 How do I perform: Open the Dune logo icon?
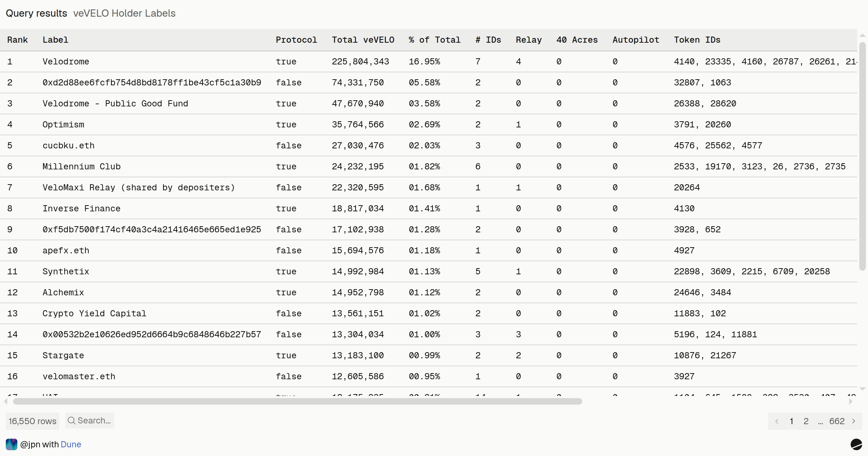click(856, 444)
